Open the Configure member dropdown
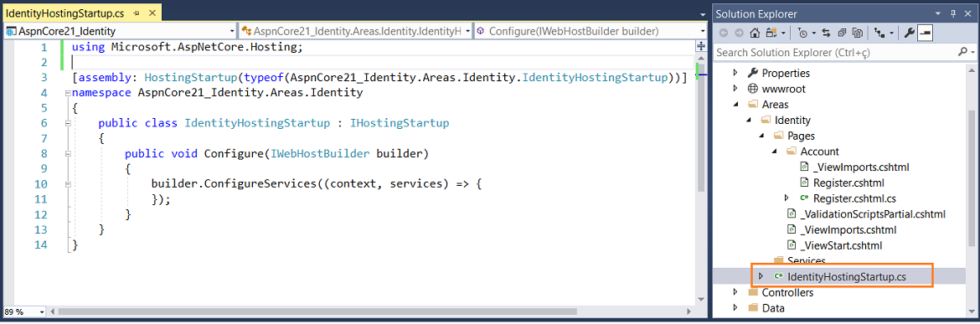 pyautogui.click(x=590, y=31)
